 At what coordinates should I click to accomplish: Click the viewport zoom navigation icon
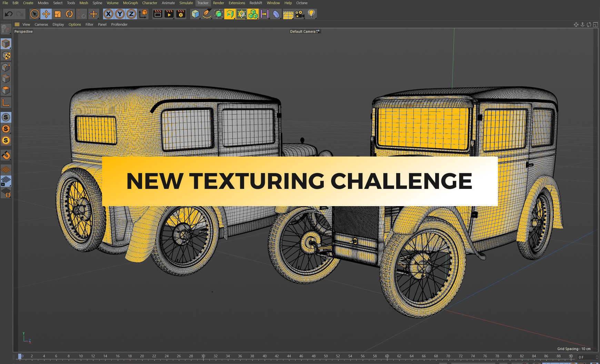582,24
